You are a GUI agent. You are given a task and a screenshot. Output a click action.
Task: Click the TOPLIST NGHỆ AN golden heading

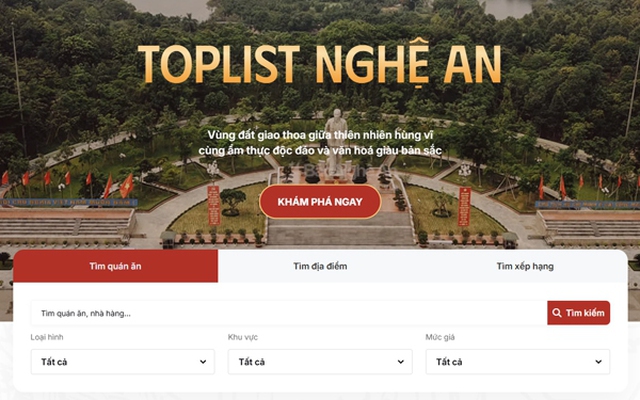tap(320, 63)
